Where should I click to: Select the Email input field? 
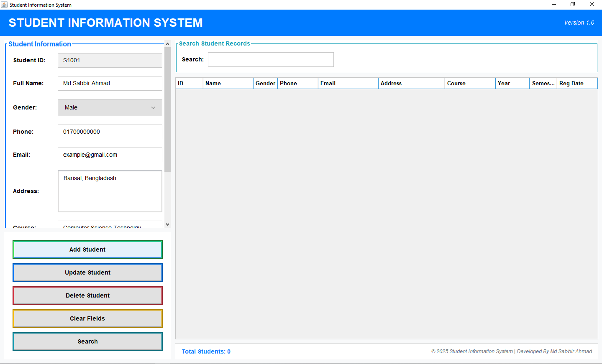click(110, 155)
